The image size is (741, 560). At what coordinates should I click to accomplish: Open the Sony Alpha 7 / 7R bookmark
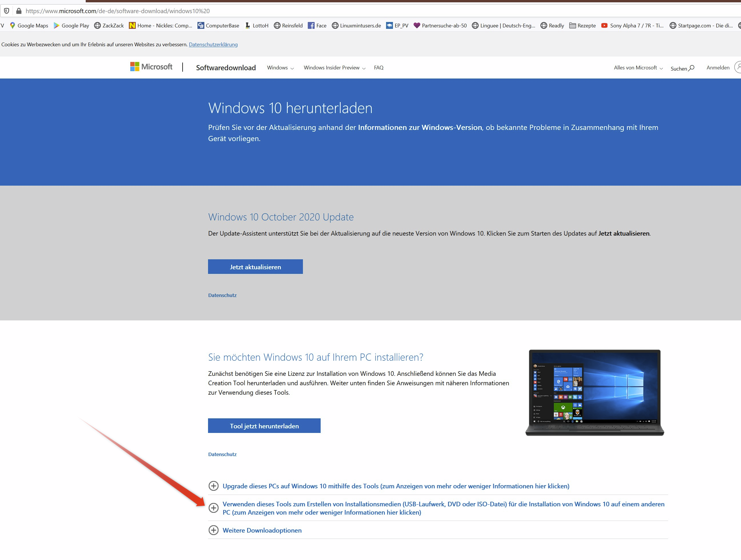point(632,25)
